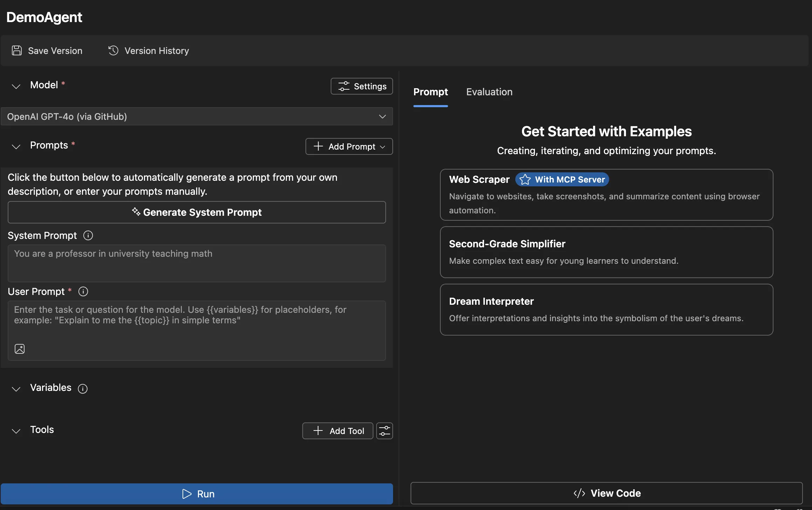The width and height of the screenshot is (812, 510).
Task: Open Version History
Action: point(149,51)
